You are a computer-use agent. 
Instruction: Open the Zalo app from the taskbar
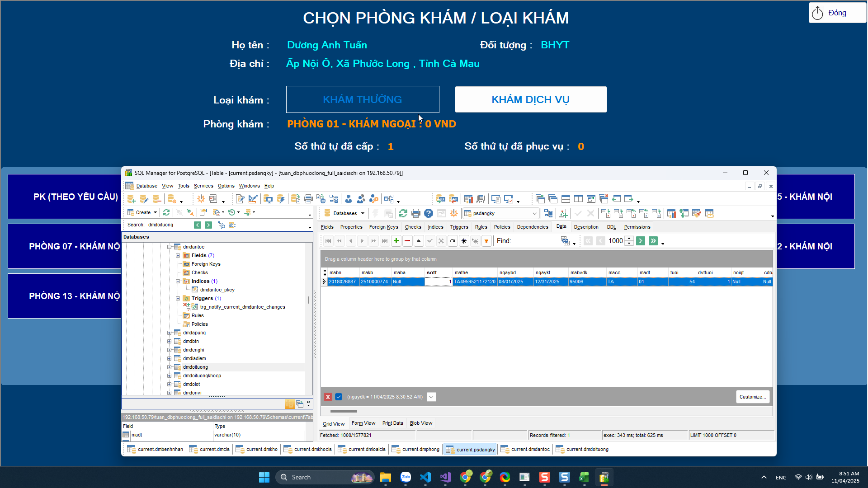point(406,477)
